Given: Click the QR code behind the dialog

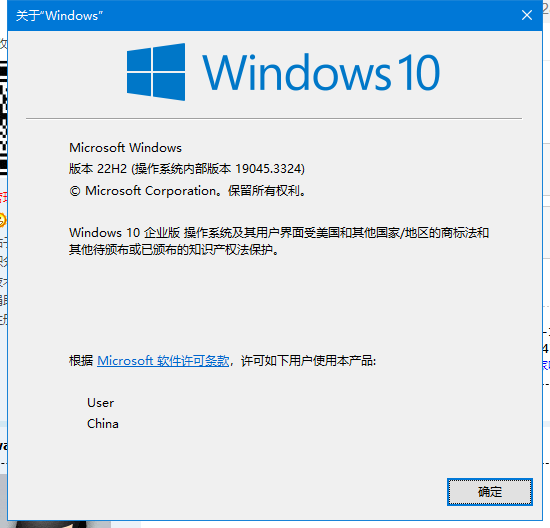Looking at the screenshot, I should [x=4, y=118].
